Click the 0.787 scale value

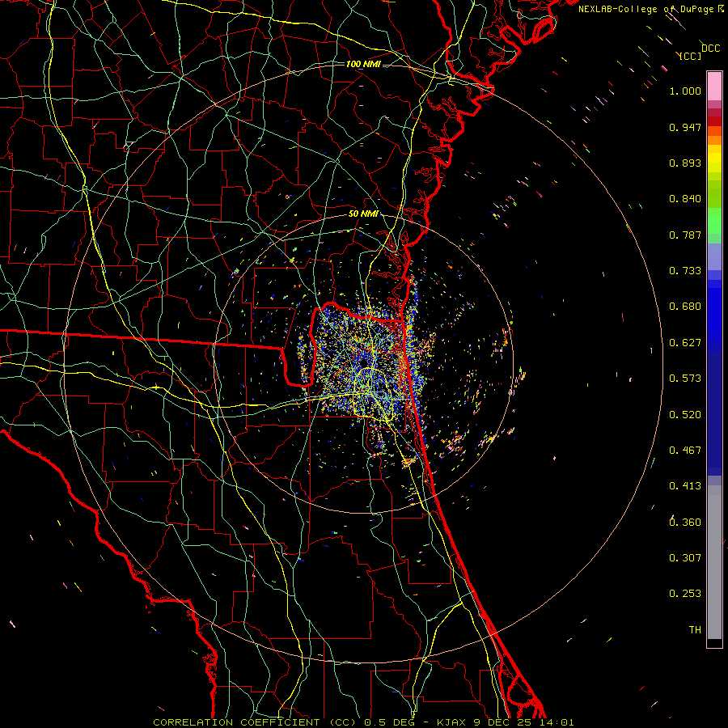(685, 235)
